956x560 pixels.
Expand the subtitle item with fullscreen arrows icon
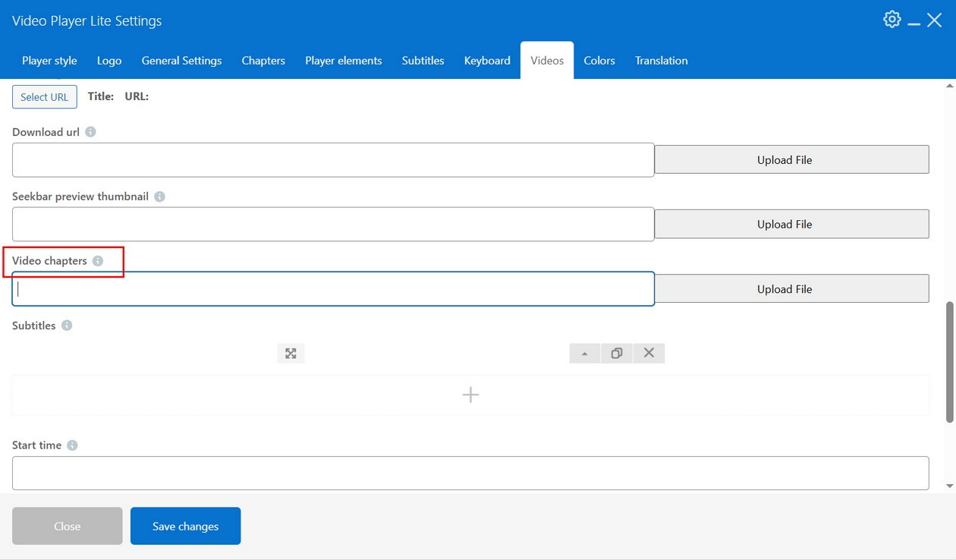tap(291, 353)
